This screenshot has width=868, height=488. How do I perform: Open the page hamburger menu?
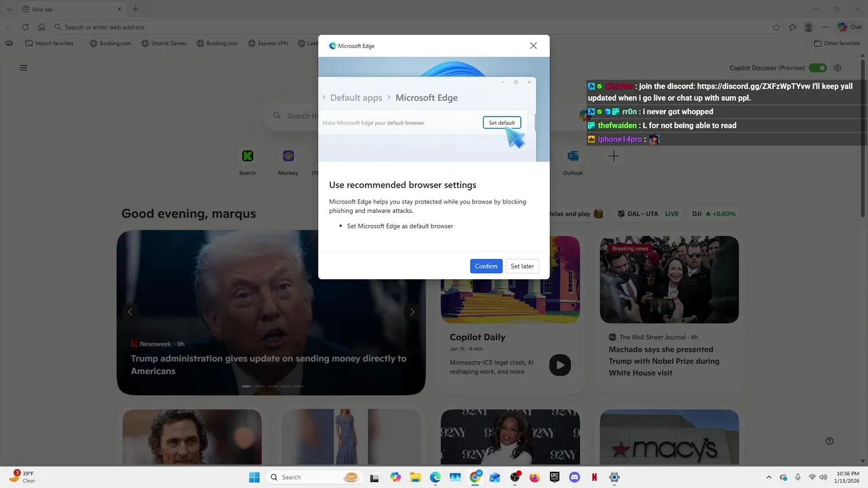24,68
